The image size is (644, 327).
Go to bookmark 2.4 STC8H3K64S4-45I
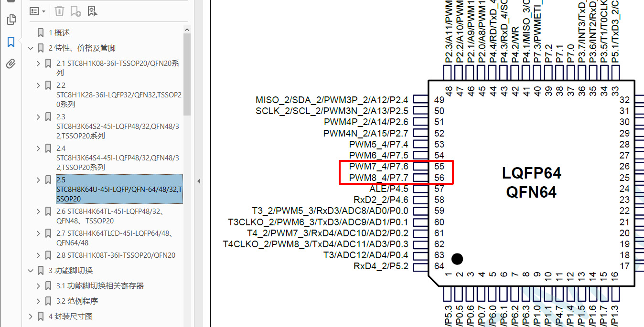118,158
